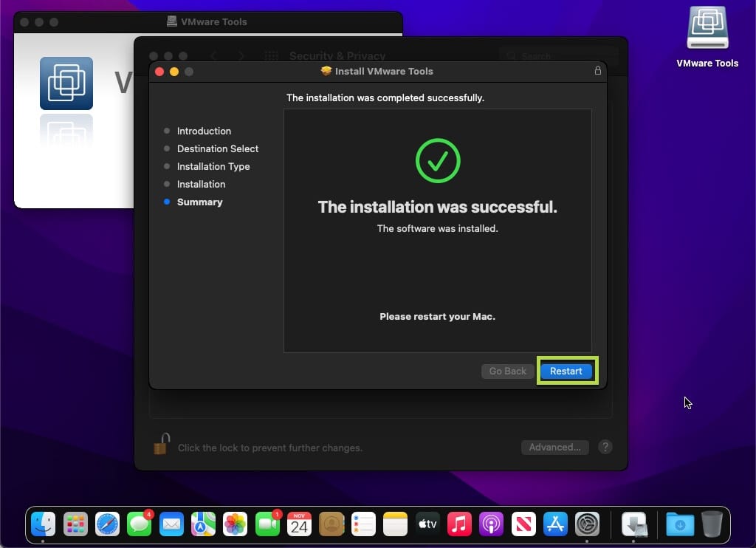Click the Restart button in the installer
Viewport: 756px width, 548px height.
tap(566, 371)
